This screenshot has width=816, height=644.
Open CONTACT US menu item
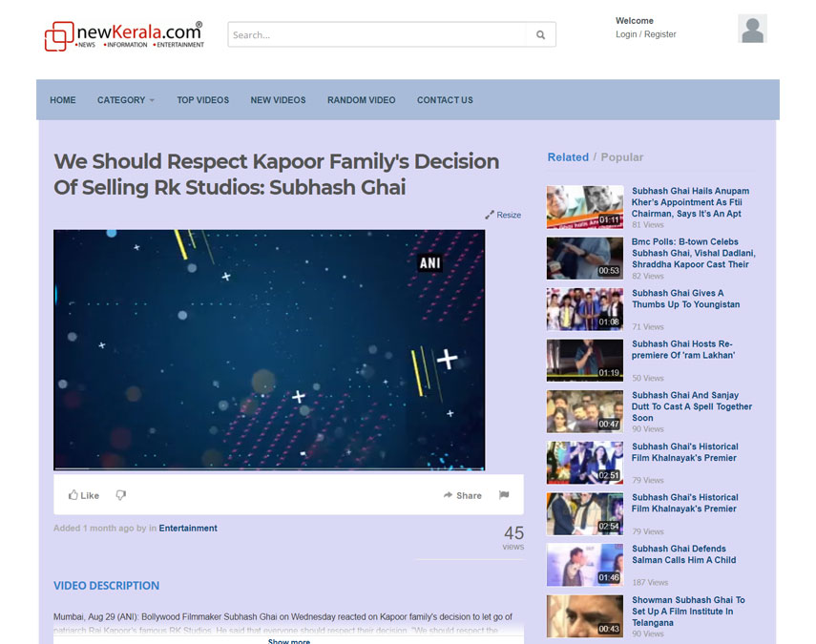click(445, 100)
